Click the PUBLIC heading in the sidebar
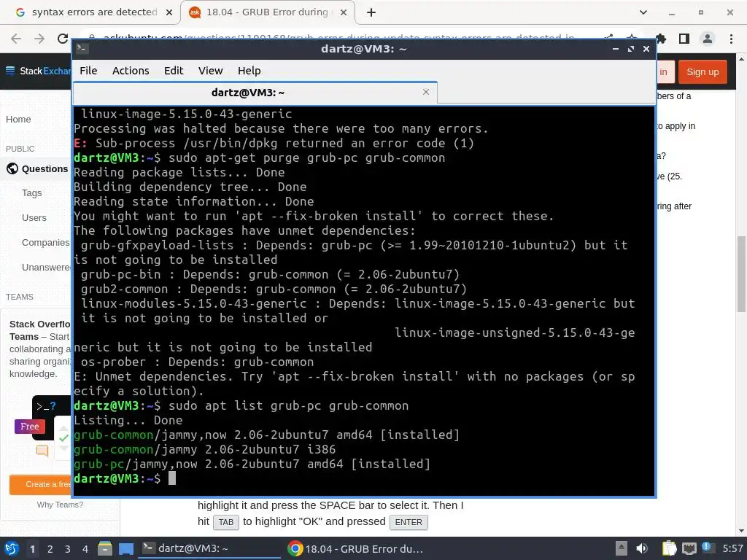Image resolution: width=747 pixels, height=560 pixels. [20, 149]
